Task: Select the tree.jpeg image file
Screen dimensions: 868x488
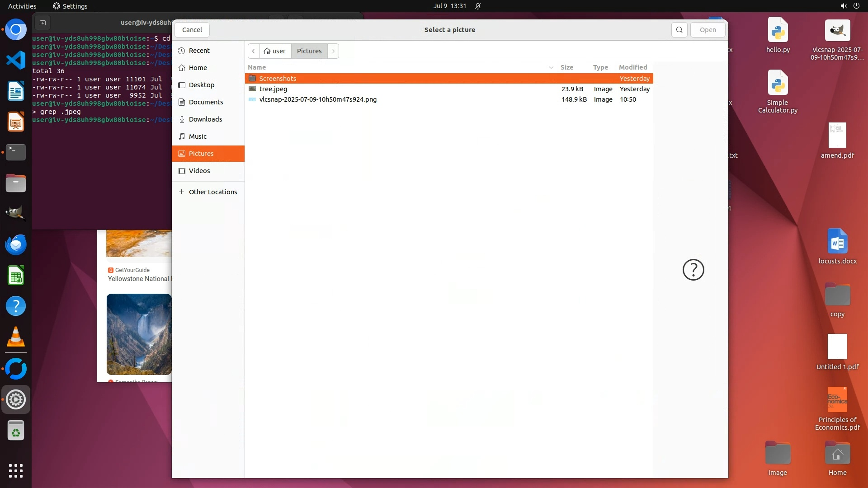Action: pos(273,89)
